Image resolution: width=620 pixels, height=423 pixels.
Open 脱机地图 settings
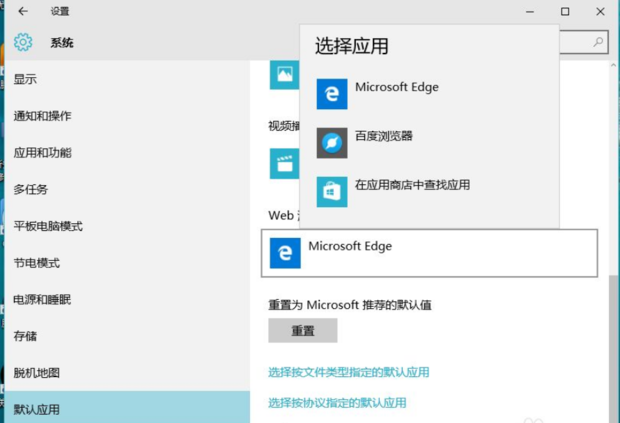pyautogui.click(x=37, y=373)
